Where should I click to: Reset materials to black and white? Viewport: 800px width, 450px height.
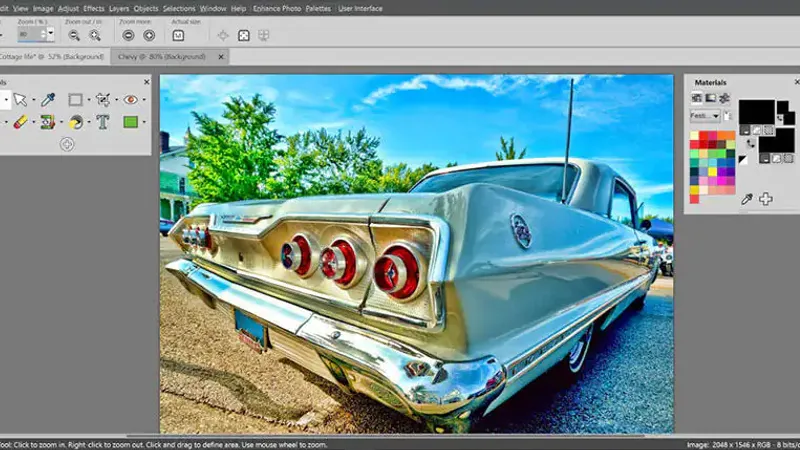742,160
